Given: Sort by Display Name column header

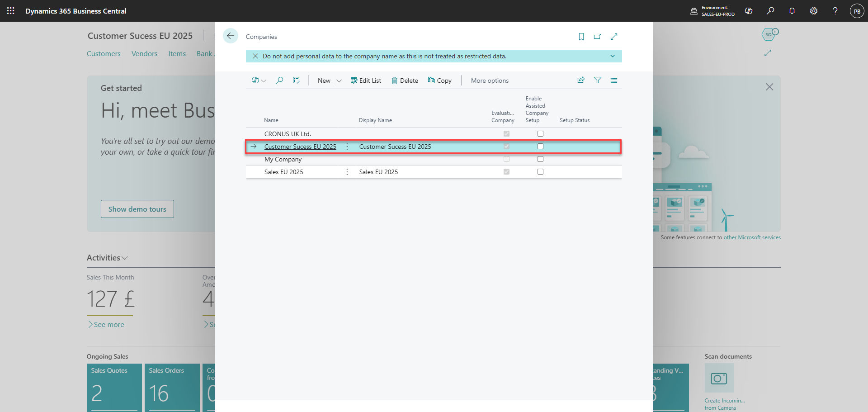Looking at the screenshot, I should (x=375, y=120).
